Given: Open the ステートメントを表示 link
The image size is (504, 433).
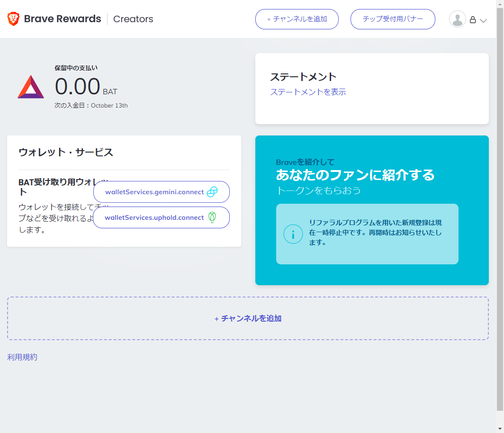Looking at the screenshot, I should click(x=308, y=92).
